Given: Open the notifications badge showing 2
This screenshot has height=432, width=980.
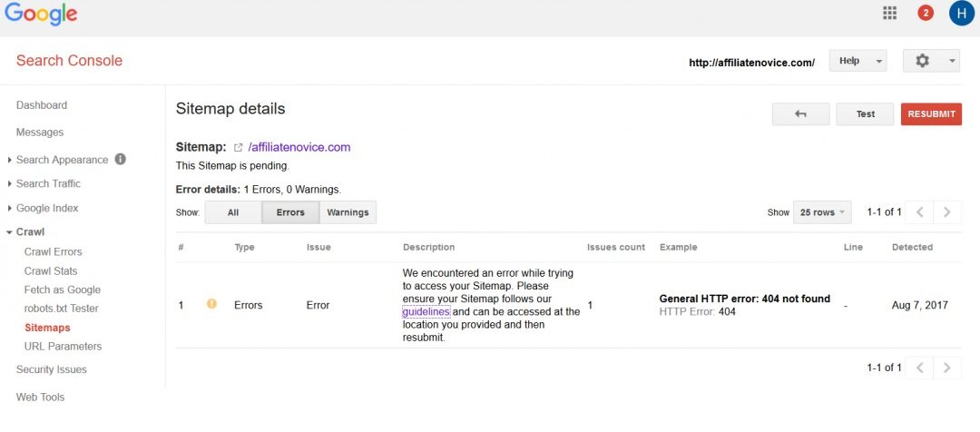Looking at the screenshot, I should (x=925, y=13).
